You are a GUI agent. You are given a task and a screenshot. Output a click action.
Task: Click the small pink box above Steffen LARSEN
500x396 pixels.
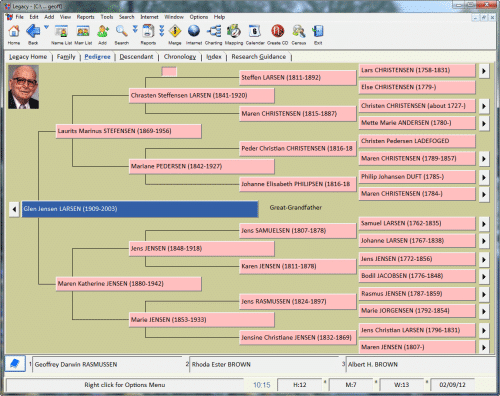tap(169, 71)
